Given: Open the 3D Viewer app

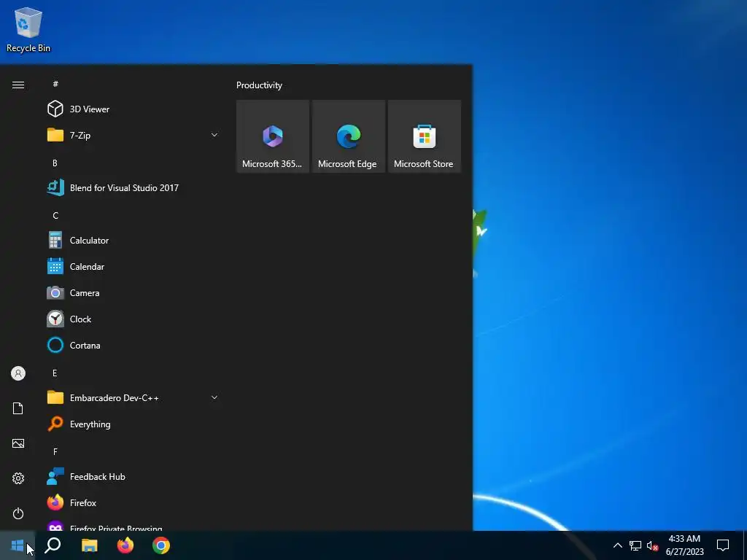Looking at the screenshot, I should click(x=133, y=109).
